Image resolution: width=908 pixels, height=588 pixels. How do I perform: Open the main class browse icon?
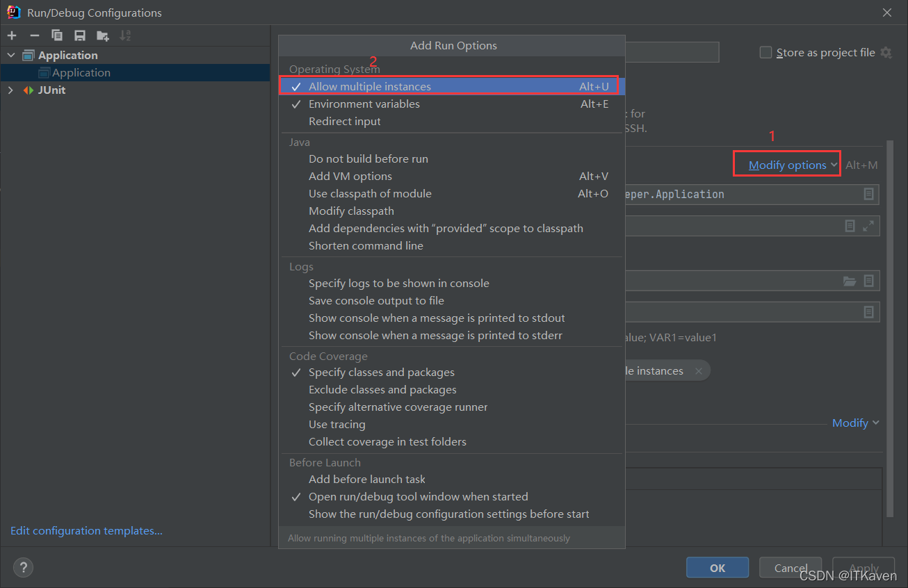point(868,195)
